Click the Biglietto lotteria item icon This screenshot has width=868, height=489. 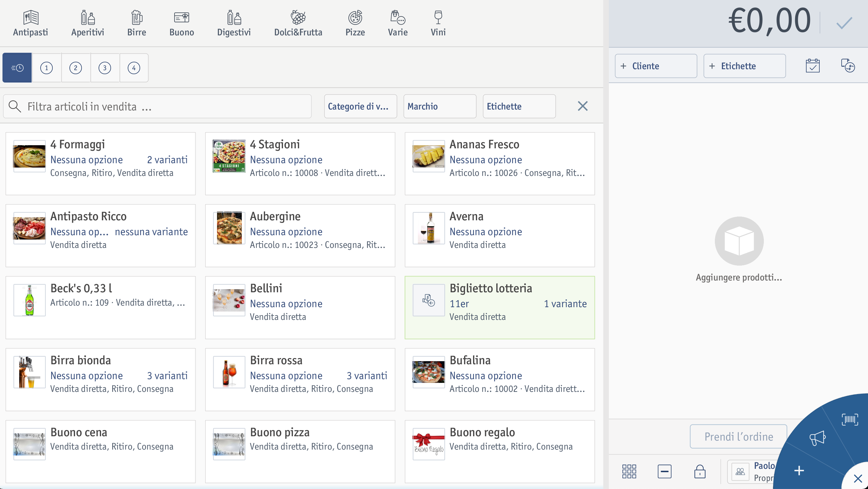[429, 300]
